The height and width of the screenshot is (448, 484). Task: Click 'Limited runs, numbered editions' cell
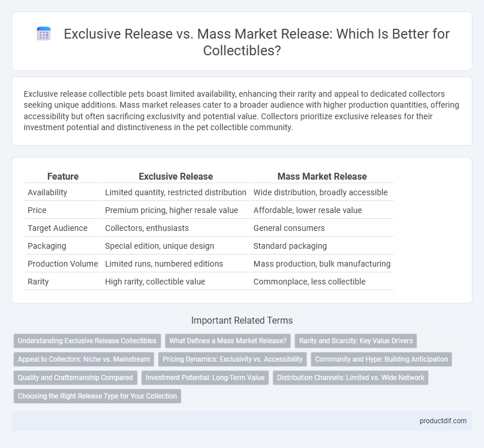(x=176, y=264)
